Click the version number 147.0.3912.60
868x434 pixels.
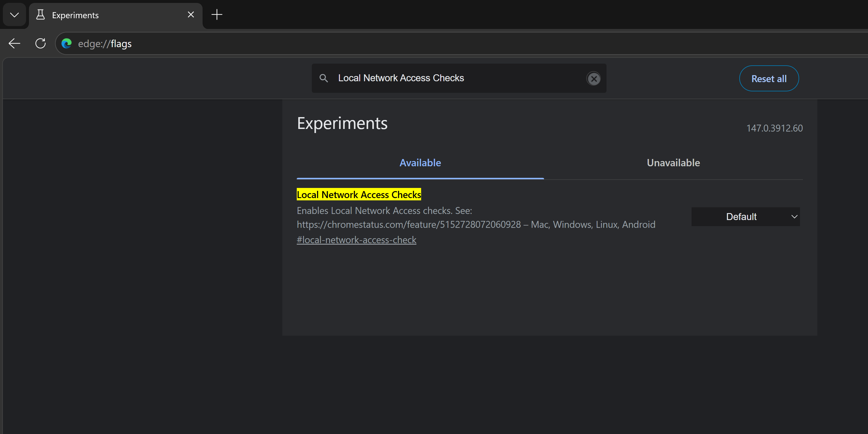(774, 128)
